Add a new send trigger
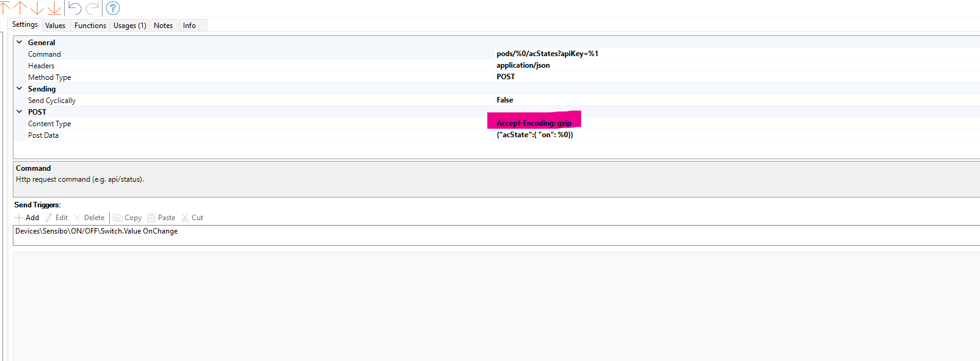Image resolution: width=980 pixels, height=361 pixels. pos(27,218)
